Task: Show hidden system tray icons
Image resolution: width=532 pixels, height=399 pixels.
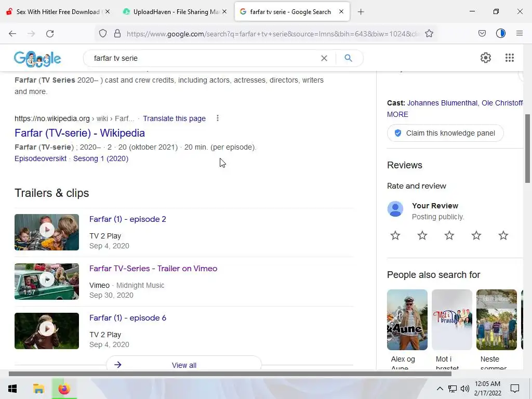Action: point(440,389)
